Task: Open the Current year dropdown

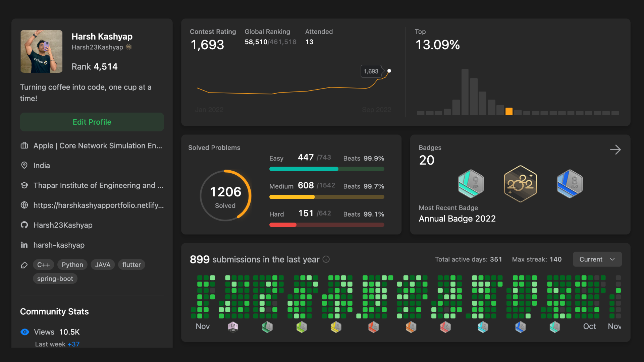Action: [597, 259]
